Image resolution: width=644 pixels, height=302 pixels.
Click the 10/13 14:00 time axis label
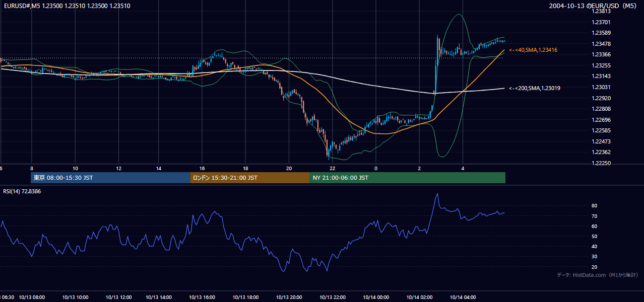pos(159,297)
